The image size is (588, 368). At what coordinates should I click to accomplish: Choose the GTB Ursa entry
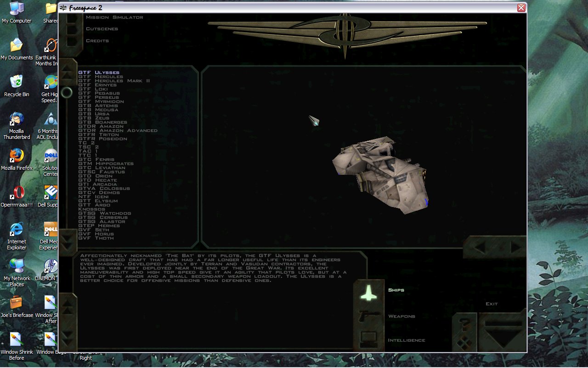pyautogui.click(x=94, y=114)
